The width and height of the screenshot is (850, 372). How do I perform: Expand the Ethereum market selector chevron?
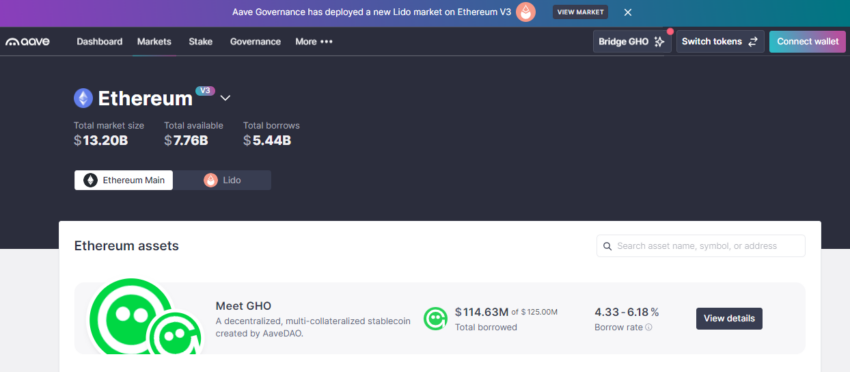tap(226, 98)
